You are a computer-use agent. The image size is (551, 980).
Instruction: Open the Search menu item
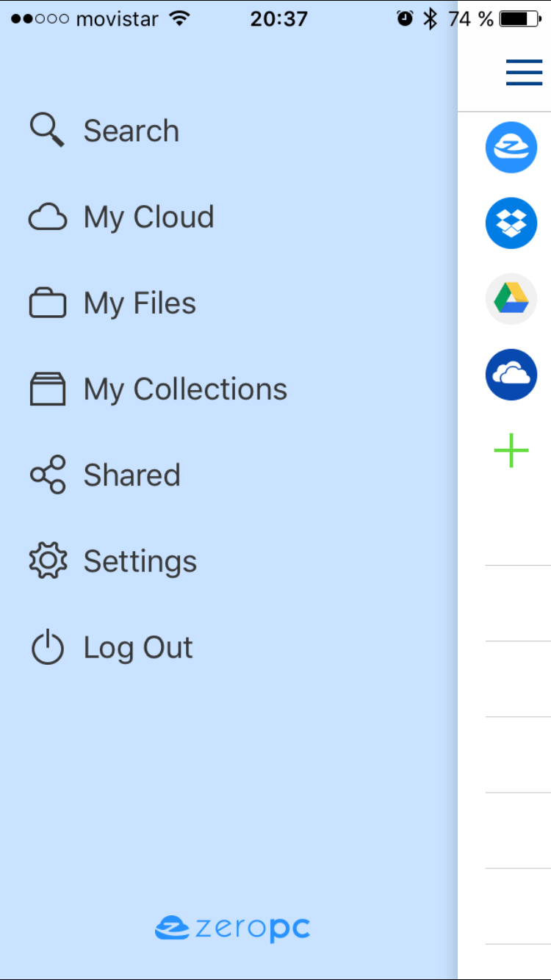click(132, 131)
